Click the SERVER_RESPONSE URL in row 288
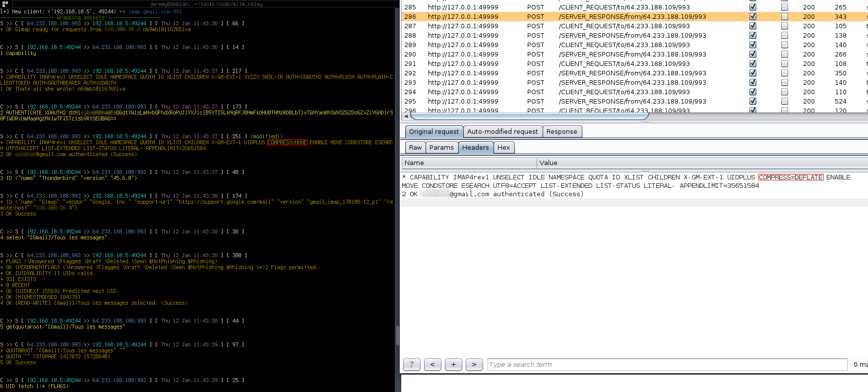 (632, 35)
